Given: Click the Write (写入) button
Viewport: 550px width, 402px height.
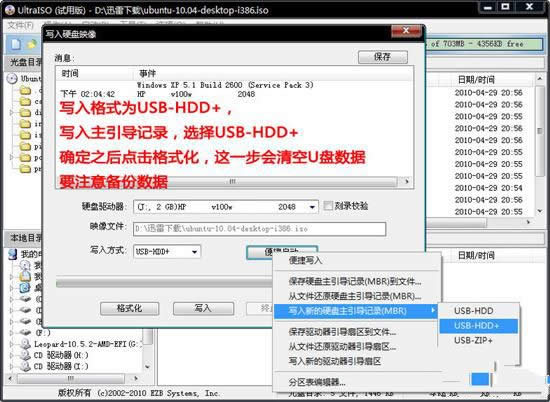Looking at the screenshot, I should pyautogui.click(x=203, y=308).
